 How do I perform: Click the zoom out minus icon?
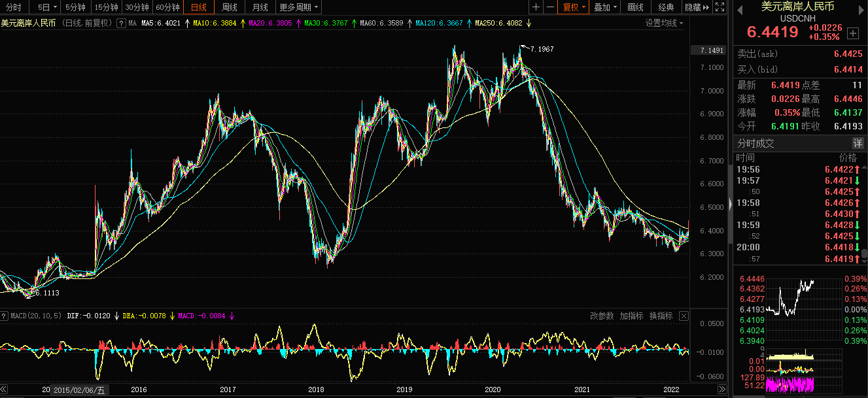click(x=550, y=7)
